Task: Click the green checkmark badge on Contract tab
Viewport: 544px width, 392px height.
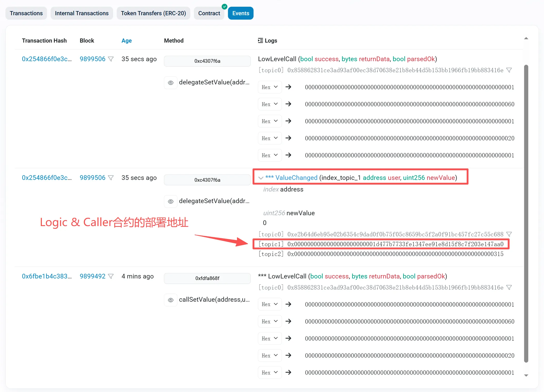Action: click(224, 7)
